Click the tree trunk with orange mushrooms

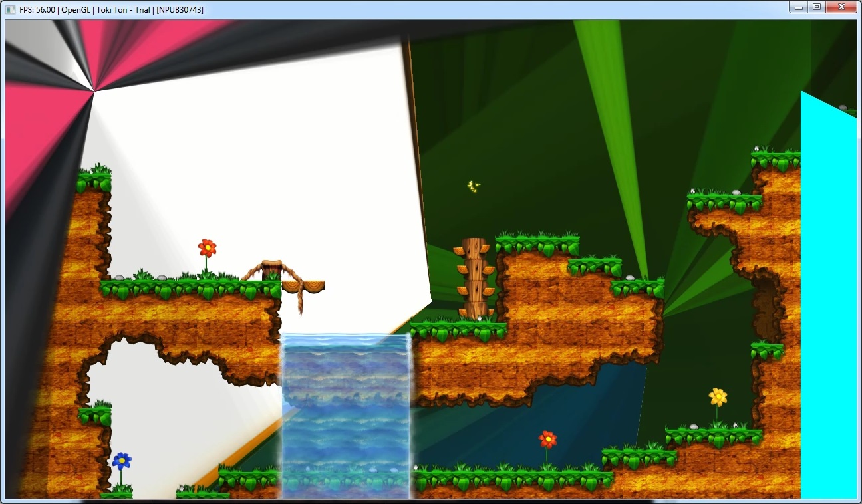point(475,278)
